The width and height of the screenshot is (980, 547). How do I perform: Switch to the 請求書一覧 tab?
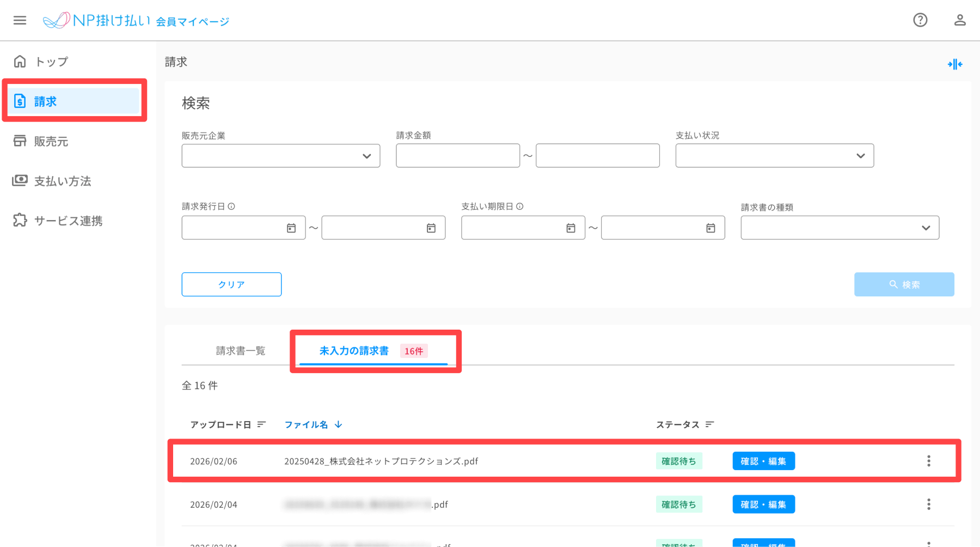click(x=241, y=351)
